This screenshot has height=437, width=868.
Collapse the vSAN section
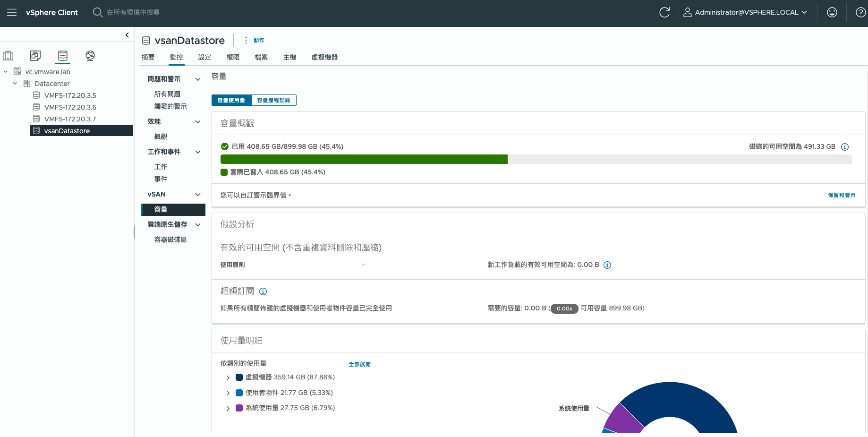(198, 195)
